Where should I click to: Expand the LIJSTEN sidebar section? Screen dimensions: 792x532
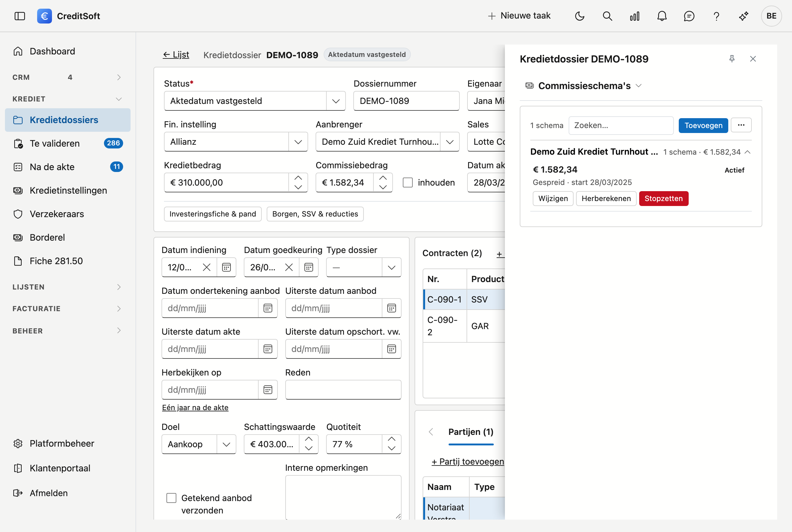67,287
